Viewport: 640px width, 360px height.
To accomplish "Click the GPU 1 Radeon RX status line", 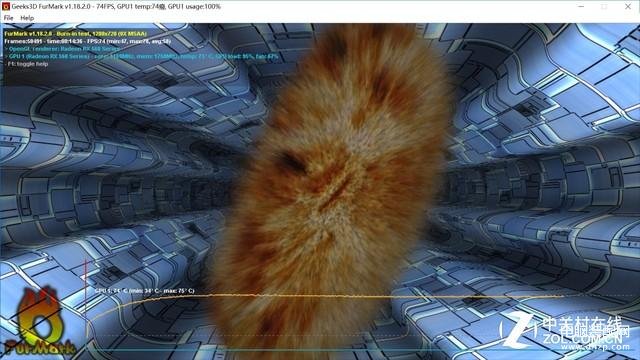I will coord(141,56).
